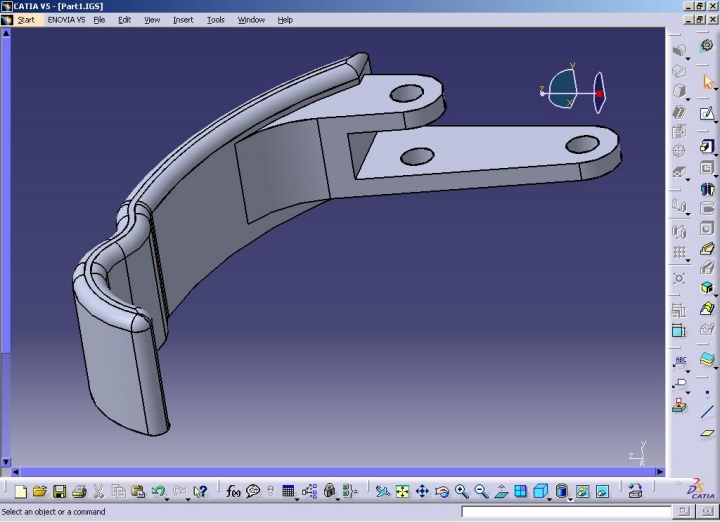Select the Pan view tool
Screen dimensions: 720x523
[422, 491]
